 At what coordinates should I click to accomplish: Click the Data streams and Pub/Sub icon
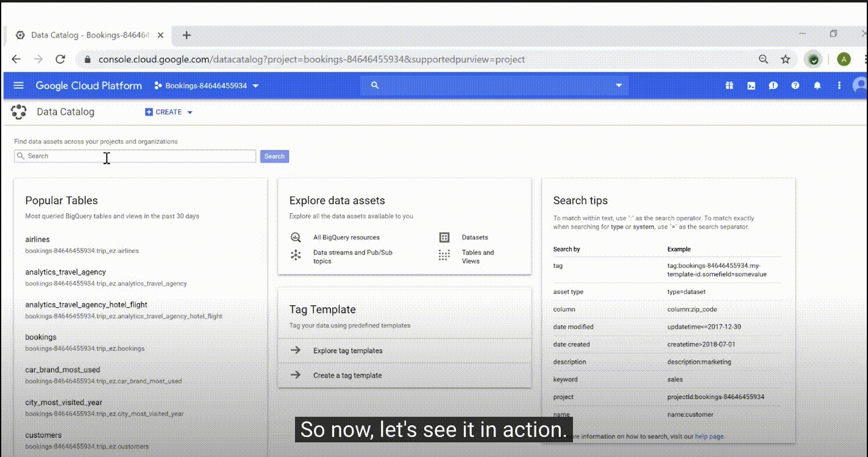(296, 255)
